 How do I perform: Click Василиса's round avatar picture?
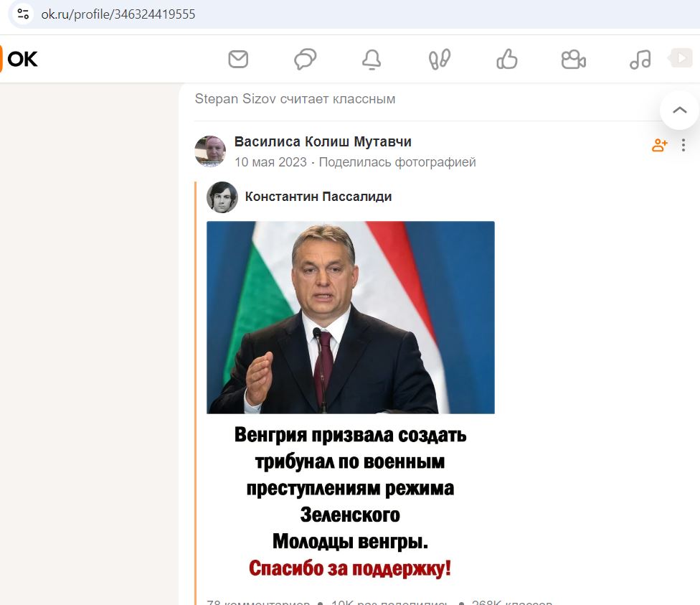pyautogui.click(x=210, y=151)
